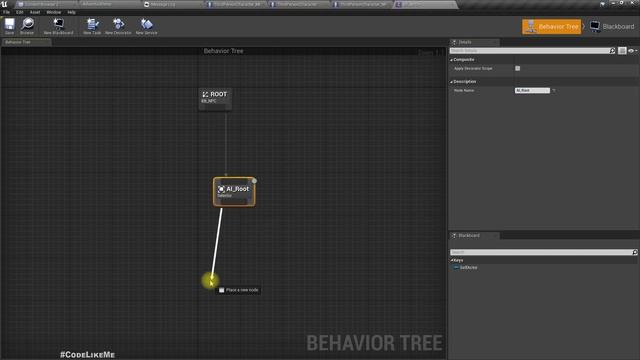Select the Blackboard panel tab
The image size is (640, 360).
point(475,236)
